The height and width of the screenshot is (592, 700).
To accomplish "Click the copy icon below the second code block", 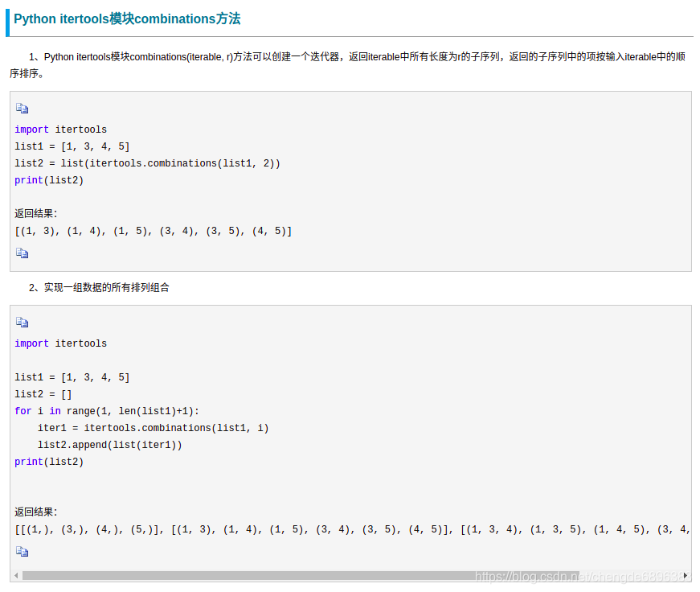I will click(22, 551).
